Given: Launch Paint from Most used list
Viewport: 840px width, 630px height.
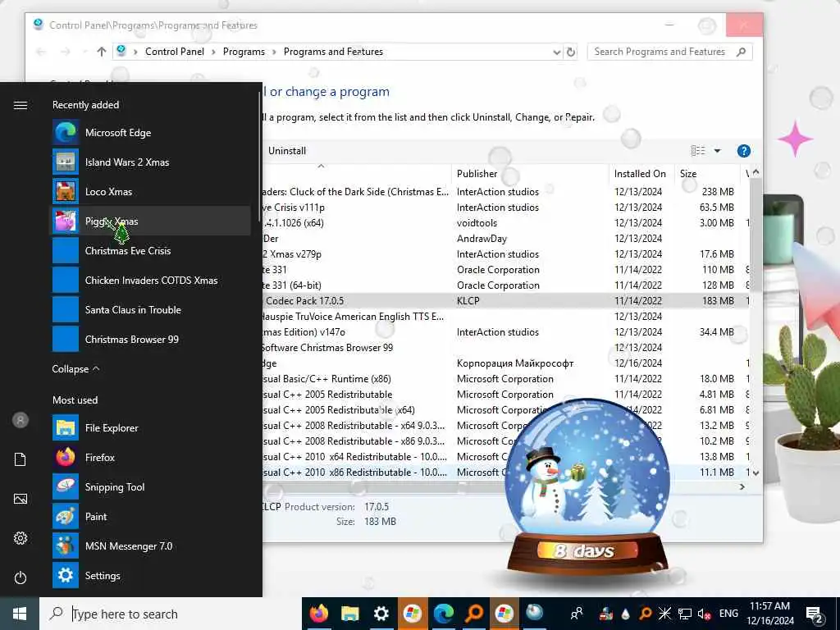Looking at the screenshot, I should click(x=151, y=516).
